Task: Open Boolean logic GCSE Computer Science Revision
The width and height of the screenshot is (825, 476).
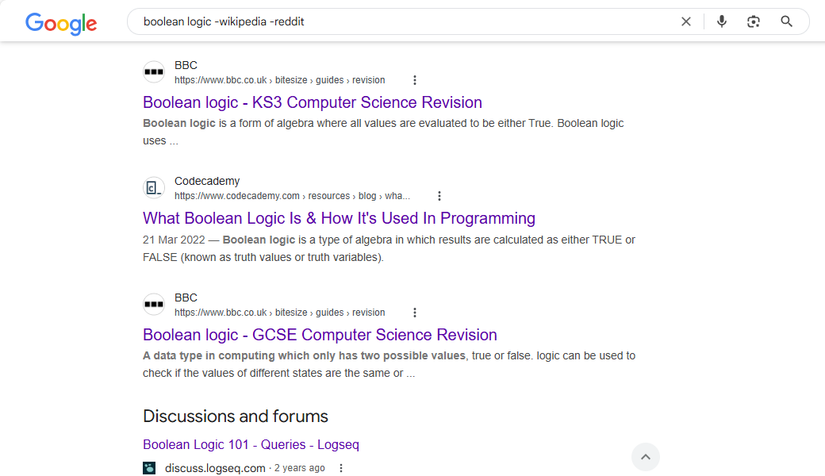Action: 319,334
